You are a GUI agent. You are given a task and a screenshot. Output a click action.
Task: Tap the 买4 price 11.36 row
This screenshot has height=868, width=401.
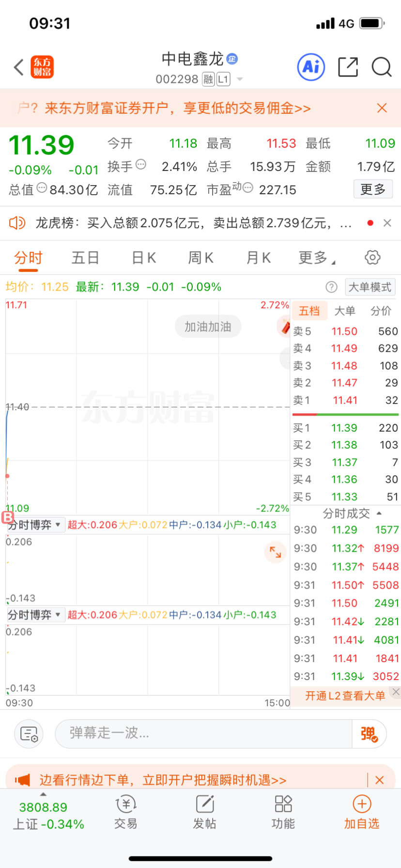point(345,479)
